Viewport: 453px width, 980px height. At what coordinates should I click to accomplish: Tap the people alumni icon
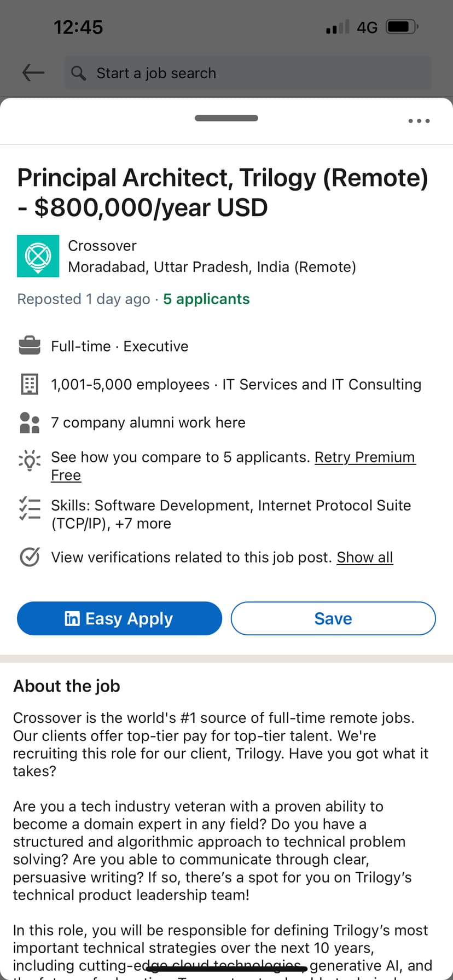click(x=30, y=422)
